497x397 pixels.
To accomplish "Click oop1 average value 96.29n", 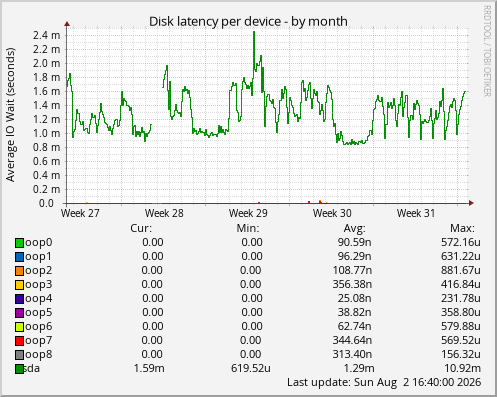I will pos(355,256).
